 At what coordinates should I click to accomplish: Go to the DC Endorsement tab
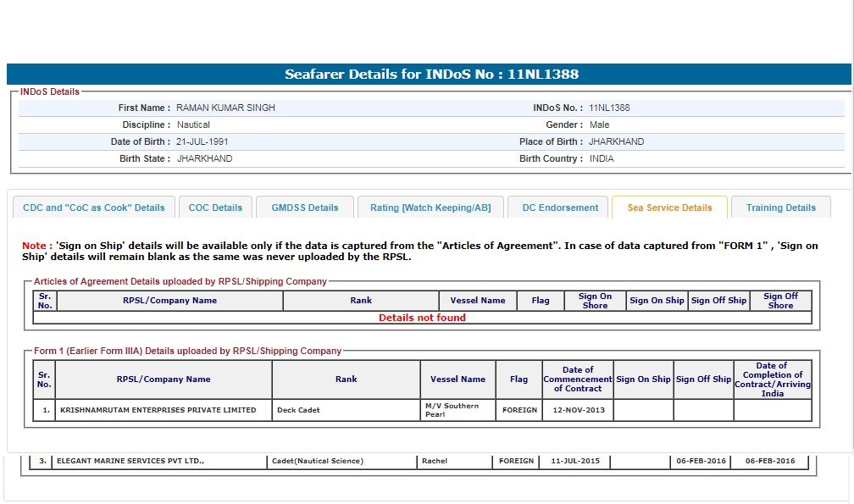(560, 208)
